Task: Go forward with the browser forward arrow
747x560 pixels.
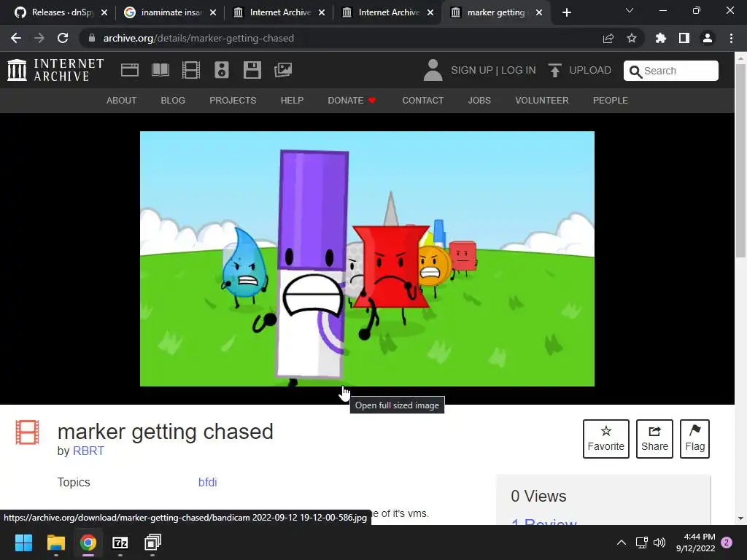Action: (39, 38)
